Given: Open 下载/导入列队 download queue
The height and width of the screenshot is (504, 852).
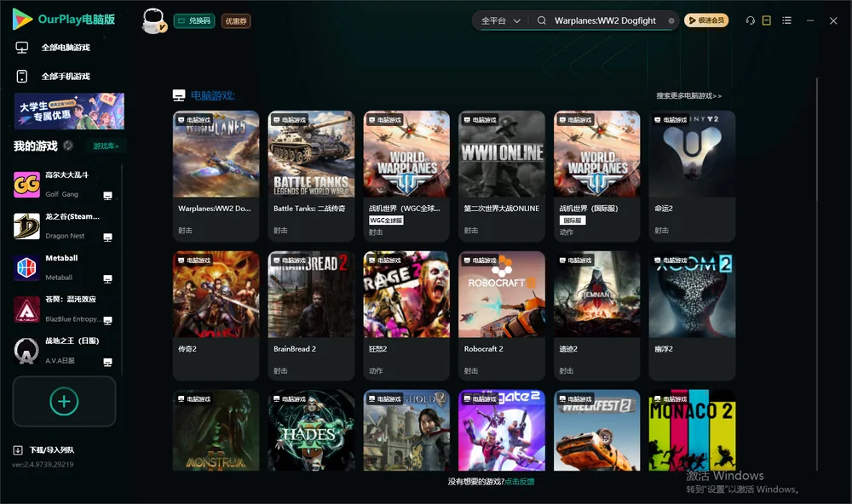Looking at the screenshot, I should tap(52, 450).
